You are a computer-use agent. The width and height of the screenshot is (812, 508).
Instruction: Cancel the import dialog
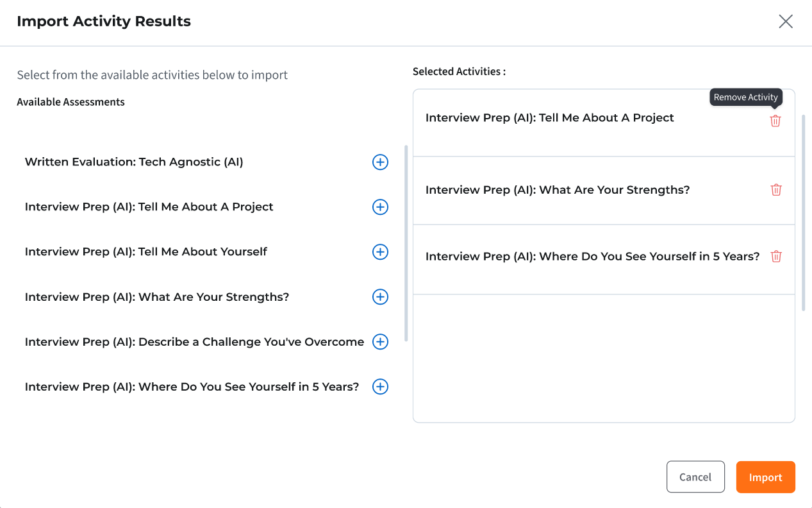(695, 477)
